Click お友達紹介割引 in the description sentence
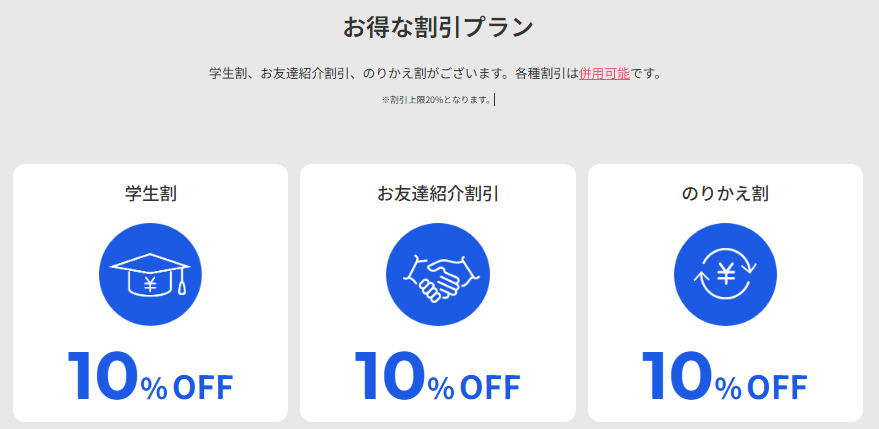 (304, 74)
